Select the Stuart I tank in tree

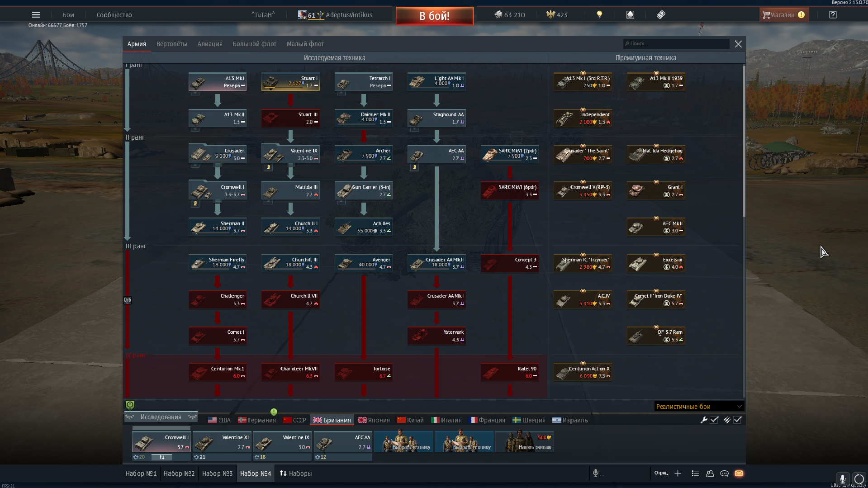[290, 82]
